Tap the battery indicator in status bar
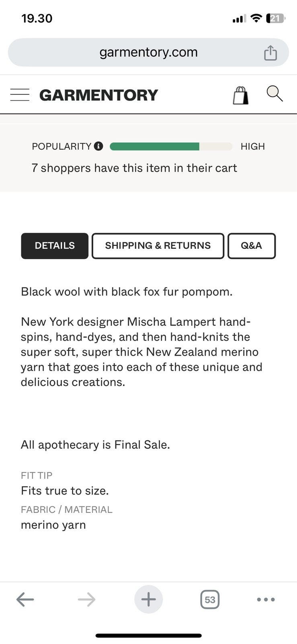The image size is (297, 644). coord(275,18)
